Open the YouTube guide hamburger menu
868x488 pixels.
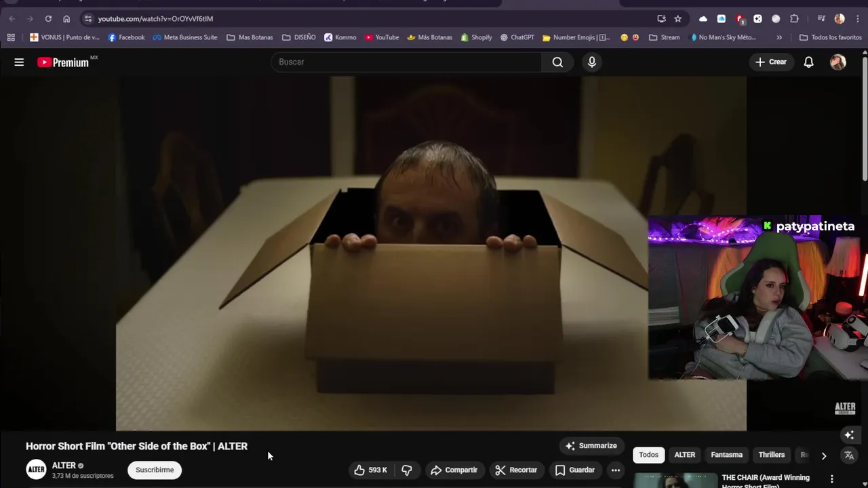[x=19, y=62]
